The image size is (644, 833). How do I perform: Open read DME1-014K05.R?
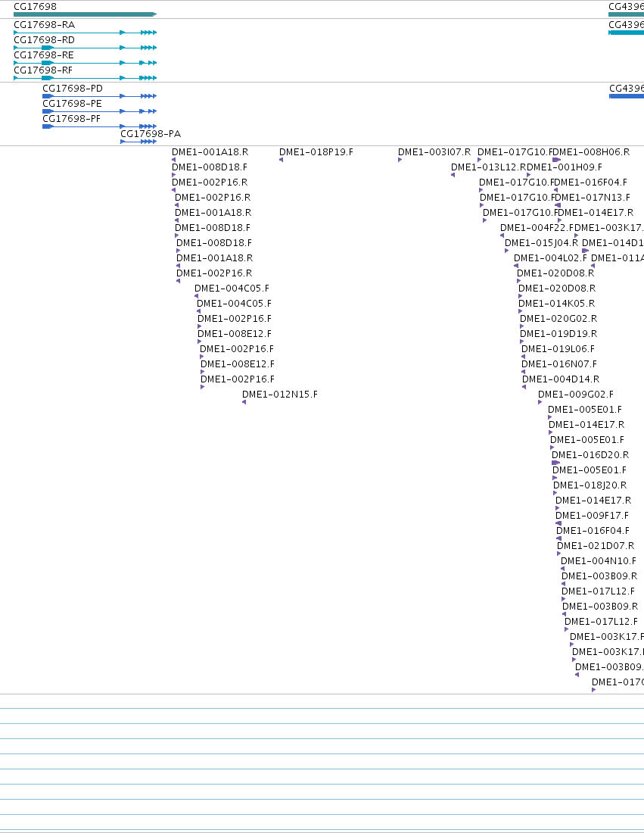(x=556, y=304)
